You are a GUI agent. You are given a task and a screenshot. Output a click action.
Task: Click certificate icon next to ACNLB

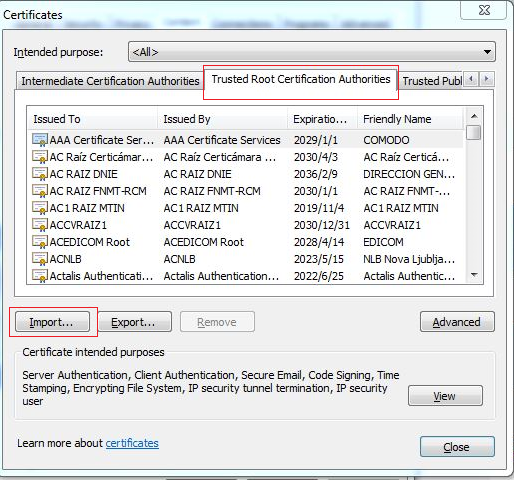click(40, 259)
